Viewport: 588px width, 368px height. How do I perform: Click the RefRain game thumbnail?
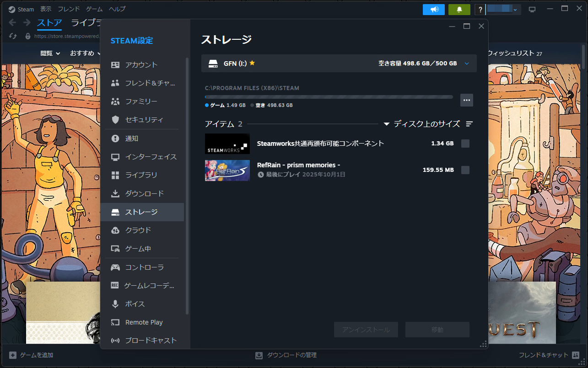tap(227, 170)
